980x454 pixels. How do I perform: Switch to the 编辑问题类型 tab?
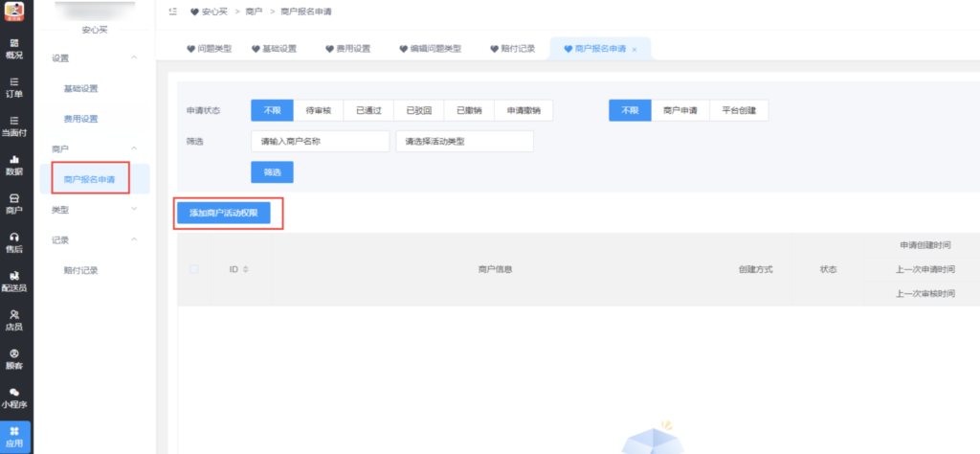(x=429, y=49)
